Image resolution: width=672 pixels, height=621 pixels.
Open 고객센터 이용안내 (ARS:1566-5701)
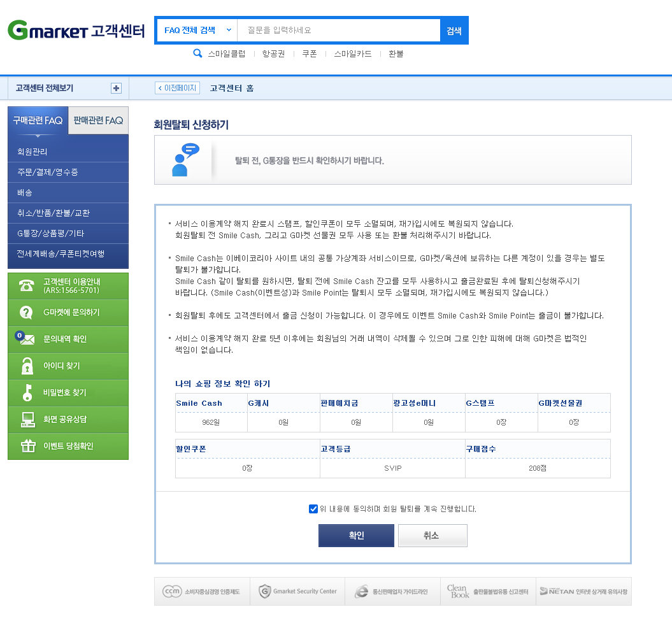coord(71,286)
